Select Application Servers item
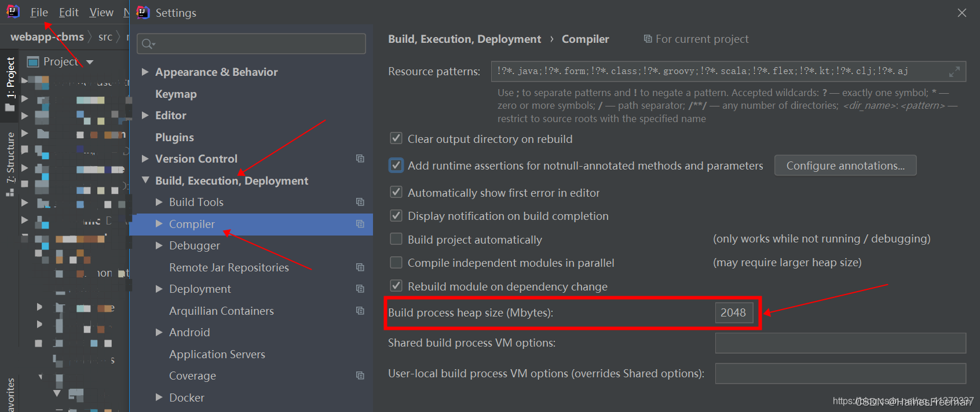This screenshot has height=412, width=980. (x=217, y=354)
